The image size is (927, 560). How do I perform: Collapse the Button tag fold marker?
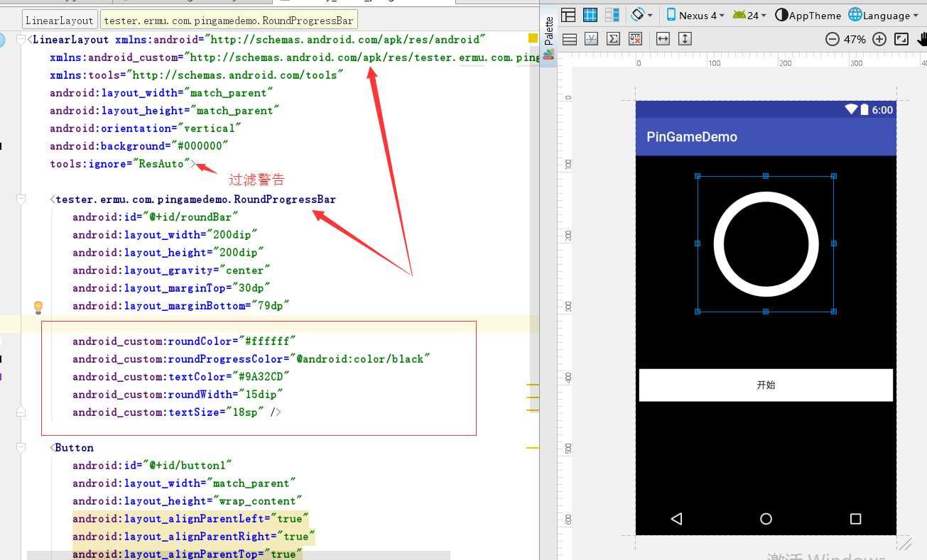coord(21,448)
